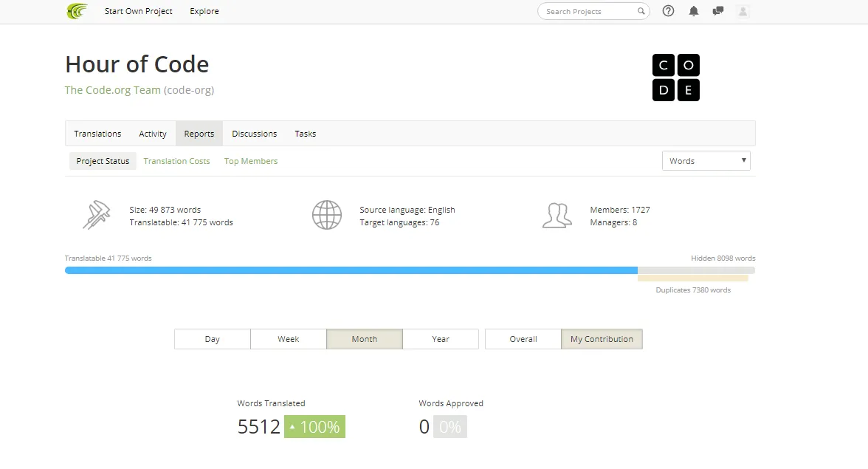Select the Day period toggle
868x469 pixels.
point(212,339)
